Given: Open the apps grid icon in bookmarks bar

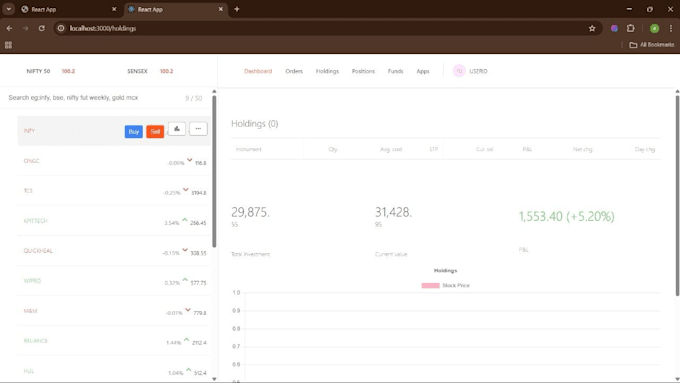Looking at the screenshot, I should (8, 45).
